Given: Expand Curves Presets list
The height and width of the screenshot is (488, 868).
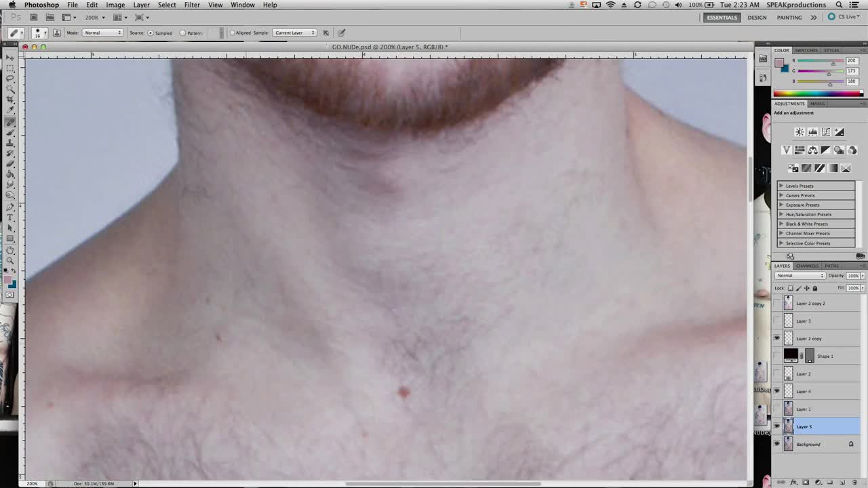Looking at the screenshot, I should [781, 195].
